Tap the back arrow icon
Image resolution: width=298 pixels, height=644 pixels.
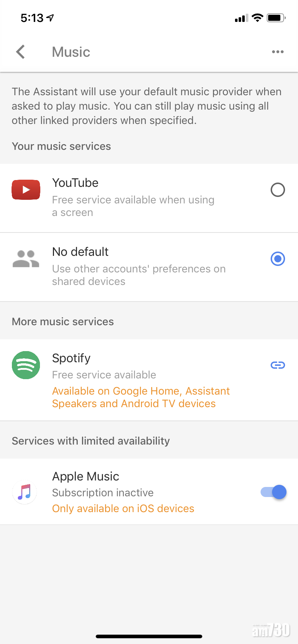(21, 52)
